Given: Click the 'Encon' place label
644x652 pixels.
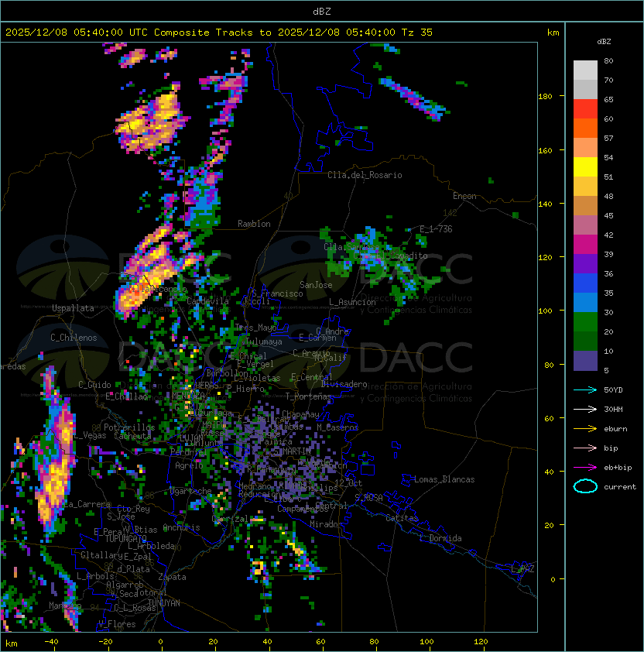Looking at the screenshot, I should [464, 196].
